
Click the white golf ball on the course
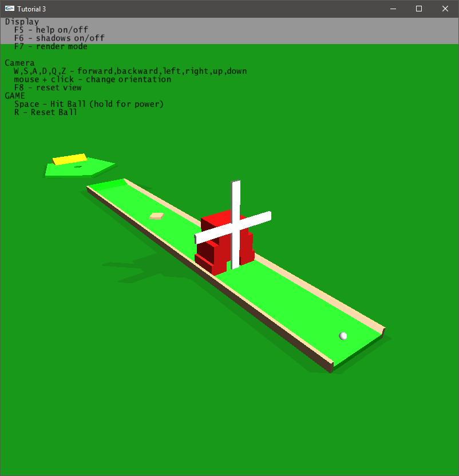(x=343, y=336)
